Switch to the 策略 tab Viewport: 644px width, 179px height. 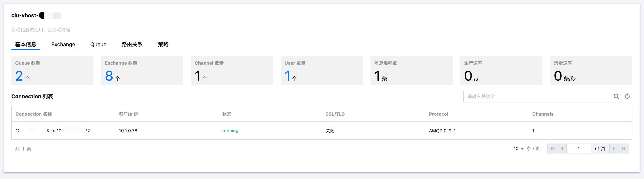pos(163,45)
